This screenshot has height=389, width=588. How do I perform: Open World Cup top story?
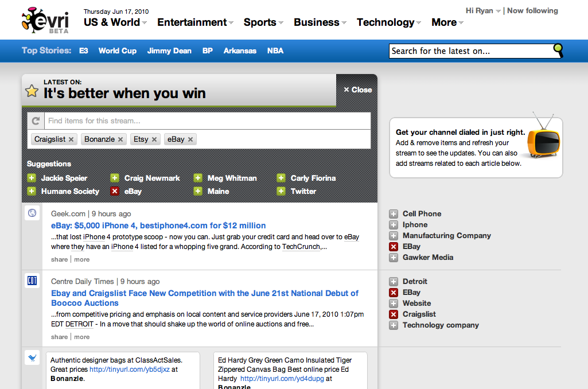[118, 50]
